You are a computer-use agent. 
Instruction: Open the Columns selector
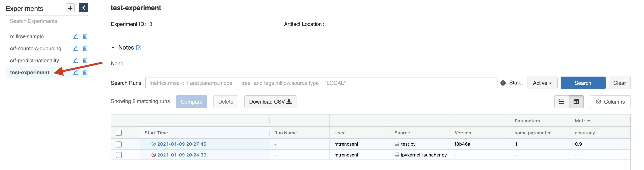pyautogui.click(x=610, y=102)
